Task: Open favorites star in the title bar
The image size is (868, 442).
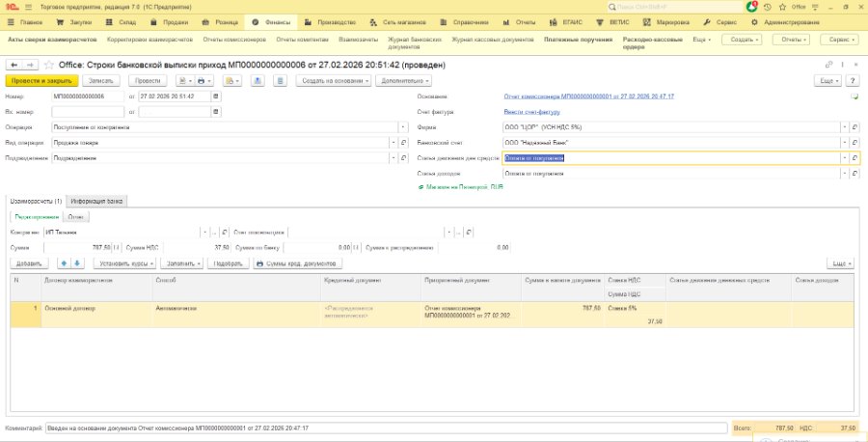Action: coord(783,7)
